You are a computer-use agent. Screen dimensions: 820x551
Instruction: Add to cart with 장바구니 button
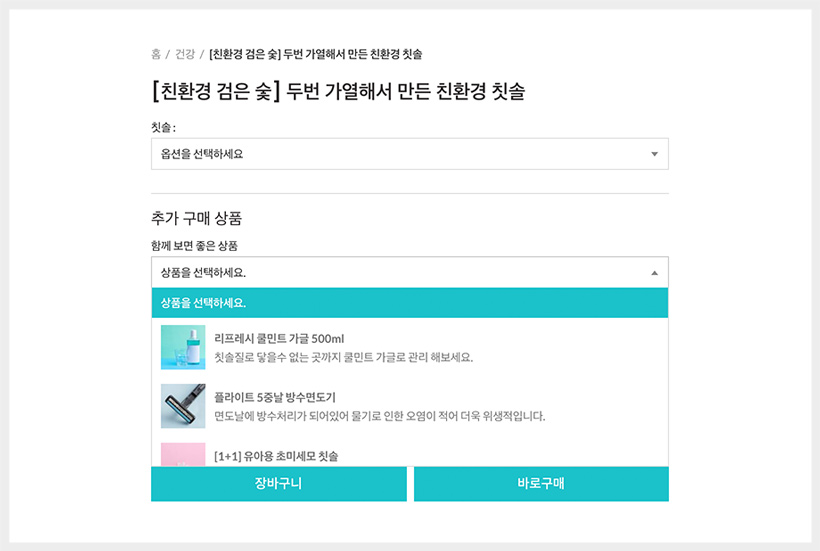pyautogui.click(x=279, y=484)
